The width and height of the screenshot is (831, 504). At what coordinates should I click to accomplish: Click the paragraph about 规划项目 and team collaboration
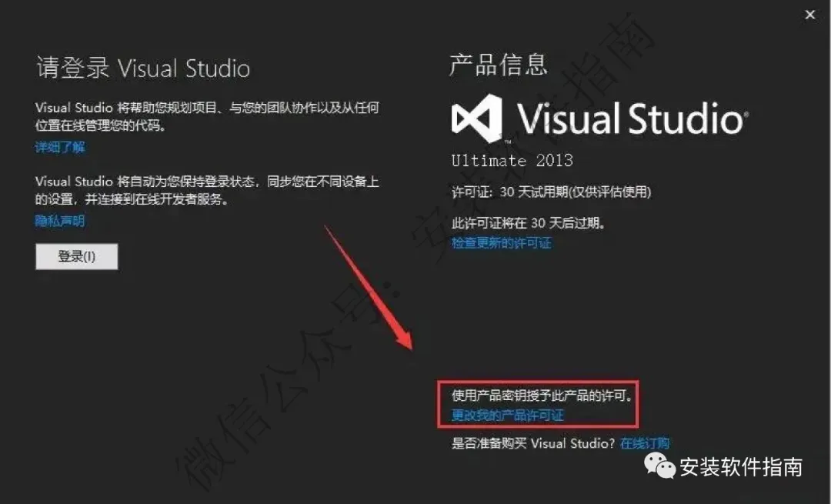[x=207, y=117]
